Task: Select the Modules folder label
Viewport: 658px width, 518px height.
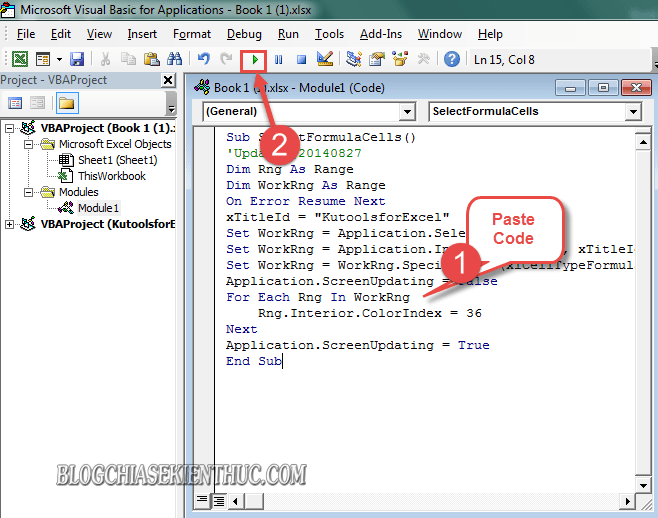Action: [x=78, y=192]
